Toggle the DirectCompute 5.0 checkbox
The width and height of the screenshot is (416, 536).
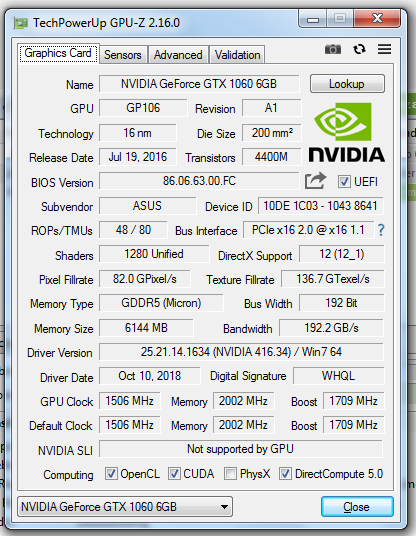point(285,474)
